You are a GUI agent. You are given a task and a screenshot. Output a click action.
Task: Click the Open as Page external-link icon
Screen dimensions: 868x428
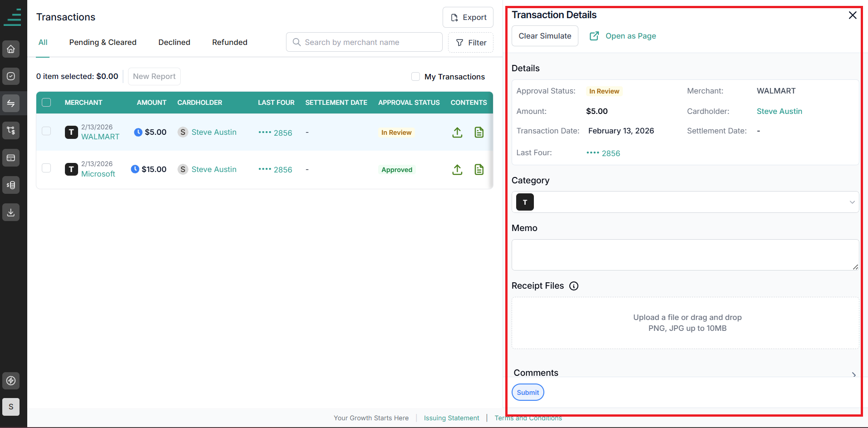(594, 36)
